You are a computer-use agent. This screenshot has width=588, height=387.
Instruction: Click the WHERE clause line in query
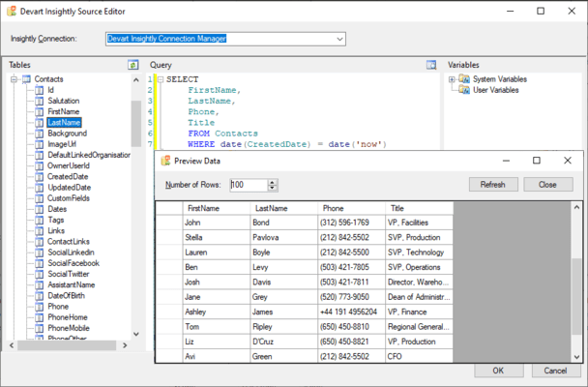pyautogui.click(x=287, y=144)
